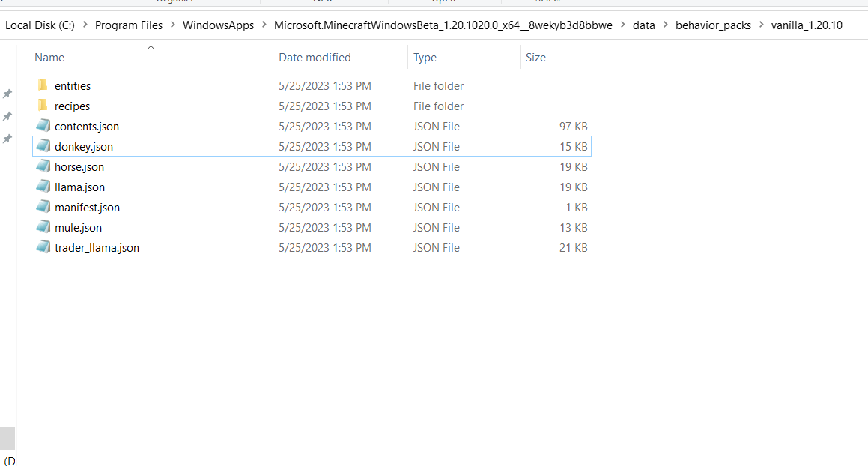The width and height of the screenshot is (868, 466).
Task: Click the 1 KB size value
Action: click(576, 208)
